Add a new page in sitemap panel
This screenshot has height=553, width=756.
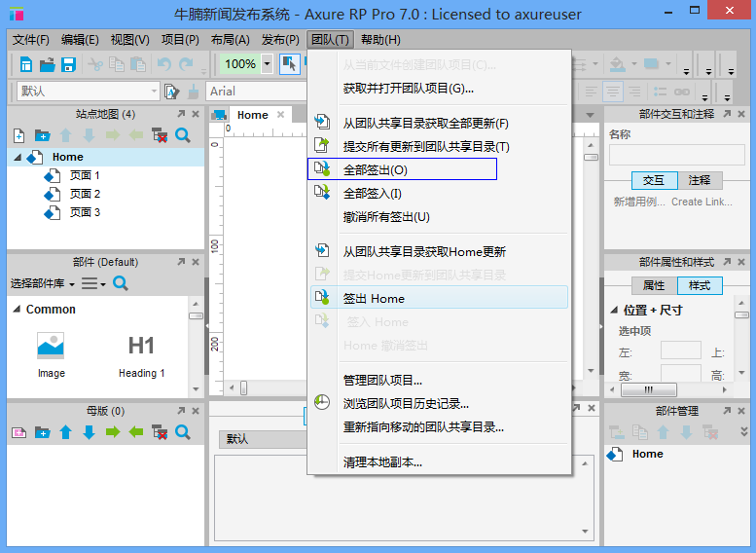click(18, 135)
